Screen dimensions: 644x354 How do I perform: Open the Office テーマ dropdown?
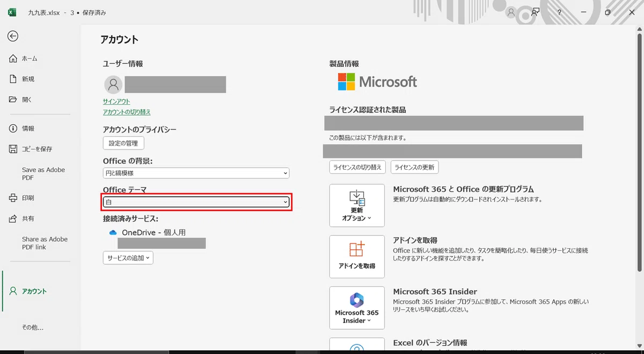(196, 202)
